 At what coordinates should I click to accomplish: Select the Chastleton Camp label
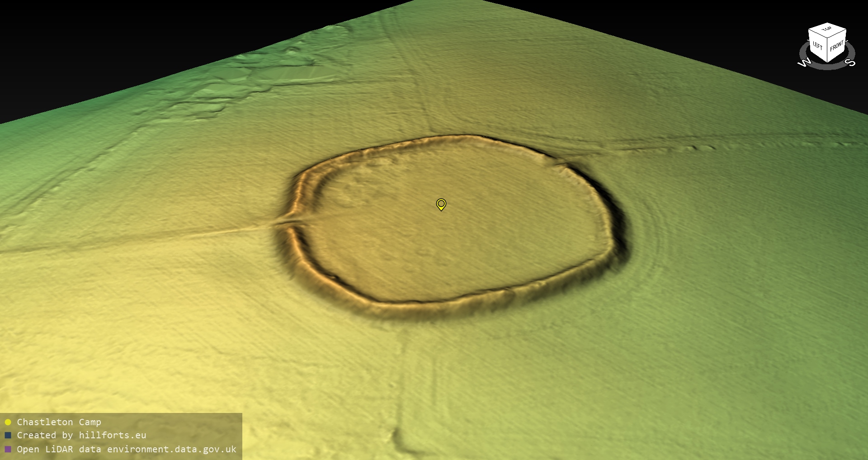click(59, 422)
